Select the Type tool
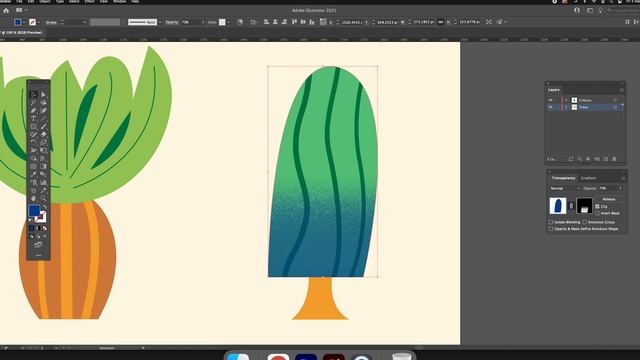 tap(33, 118)
